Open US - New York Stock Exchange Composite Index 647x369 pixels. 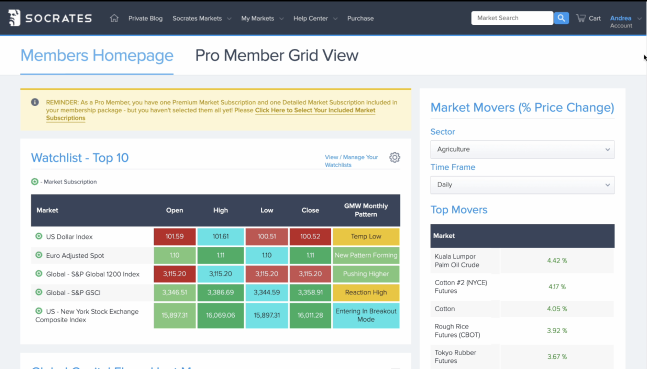coord(87,315)
